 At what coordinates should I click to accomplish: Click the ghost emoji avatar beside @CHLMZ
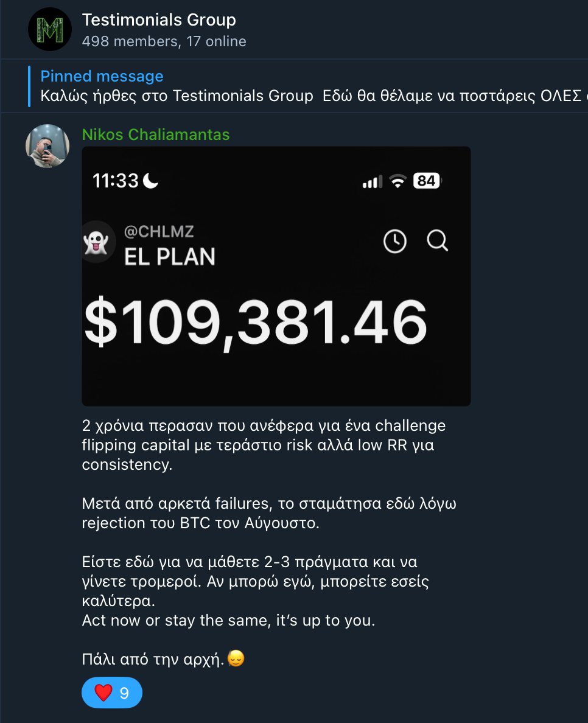(x=96, y=243)
